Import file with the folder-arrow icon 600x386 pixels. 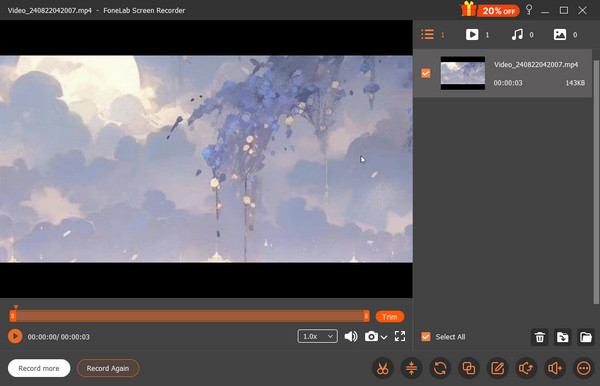pos(562,337)
